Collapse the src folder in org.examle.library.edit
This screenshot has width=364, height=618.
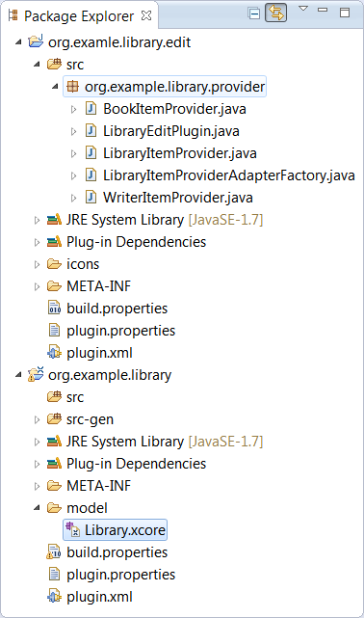(37, 65)
